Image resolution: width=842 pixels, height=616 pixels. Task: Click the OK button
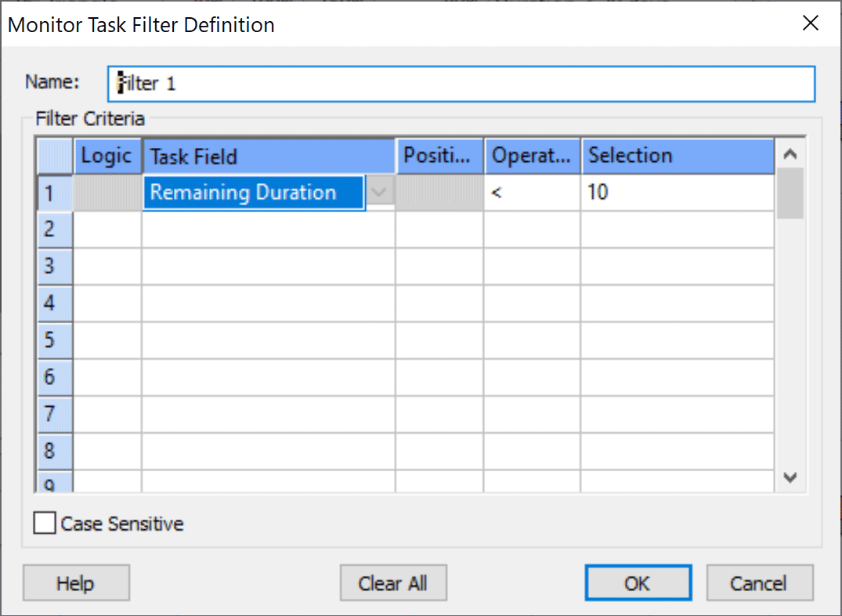tap(638, 583)
